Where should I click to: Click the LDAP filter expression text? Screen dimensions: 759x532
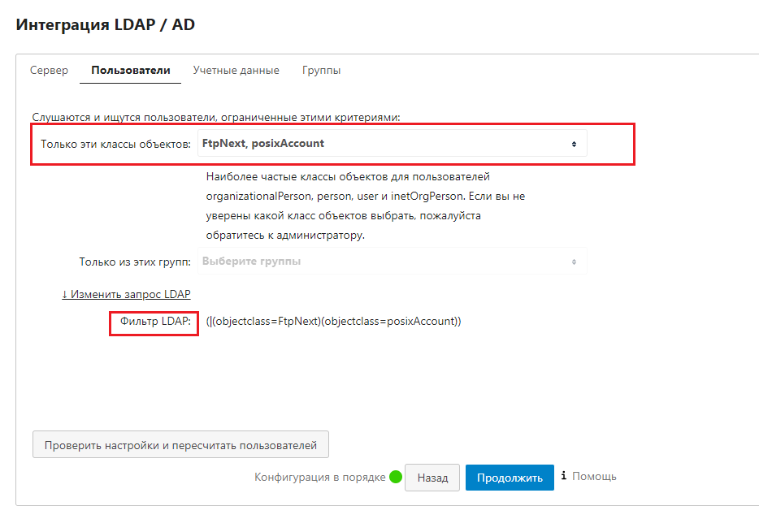coord(333,322)
